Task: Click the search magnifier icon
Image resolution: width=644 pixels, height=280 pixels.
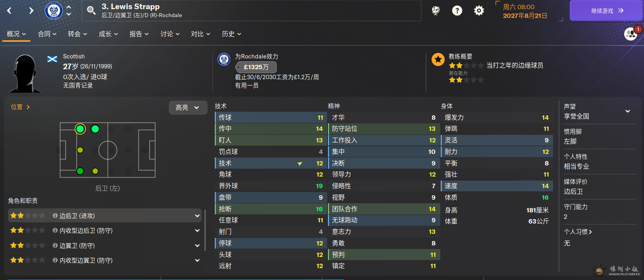Action: [x=91, y=11]
